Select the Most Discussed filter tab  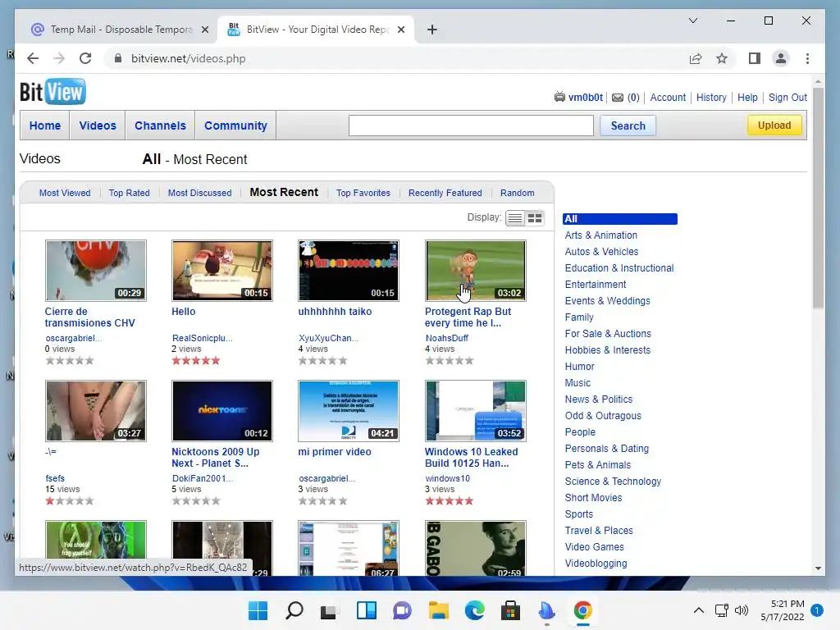pos(200,193)
